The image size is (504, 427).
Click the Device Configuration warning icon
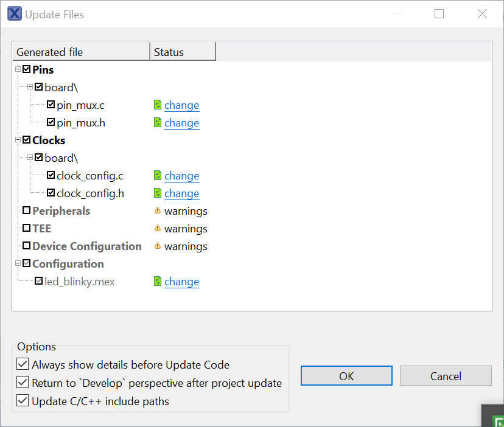[158, 246]
